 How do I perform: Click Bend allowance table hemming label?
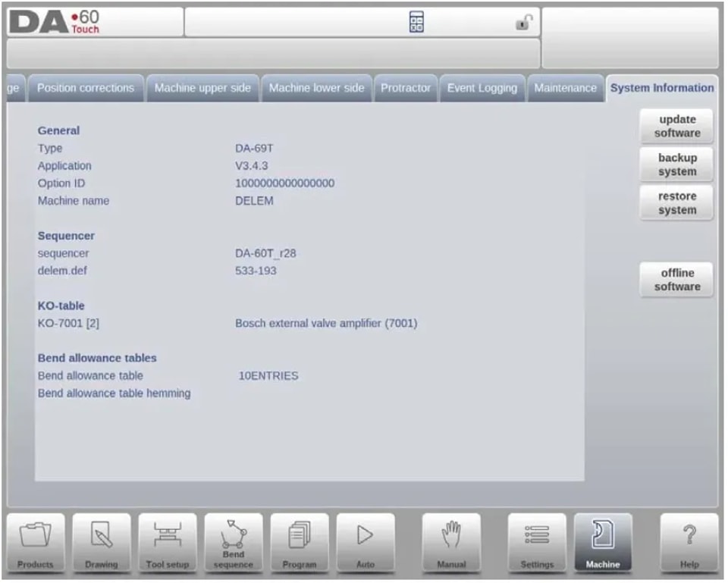(x=115, y=393)
